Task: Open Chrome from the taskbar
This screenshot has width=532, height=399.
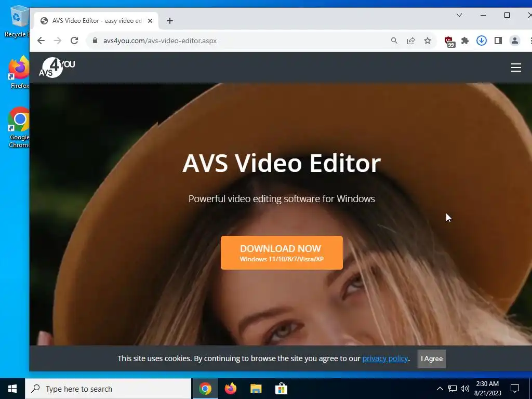Action: point(205,389)
